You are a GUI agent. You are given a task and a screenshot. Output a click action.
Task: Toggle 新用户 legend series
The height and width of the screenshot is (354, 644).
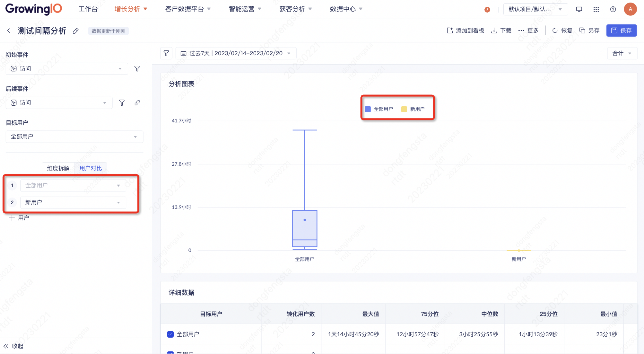[413, 109]
